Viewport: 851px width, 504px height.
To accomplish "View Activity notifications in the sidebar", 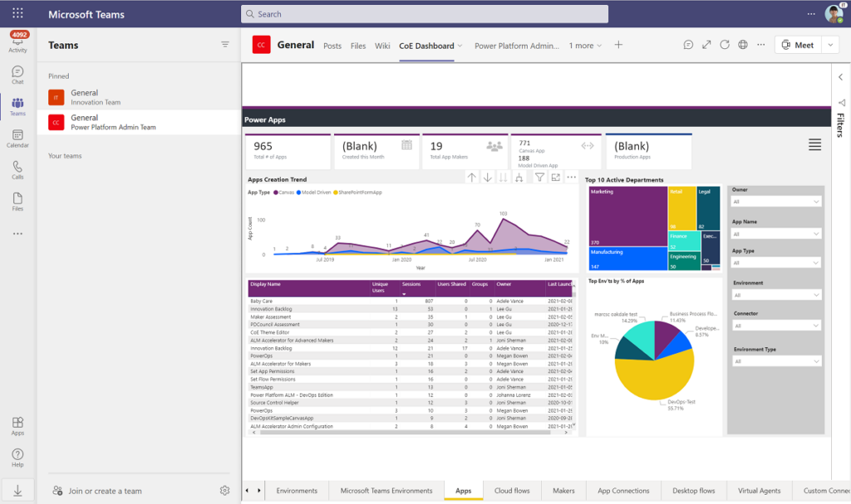I will (17, 43).
